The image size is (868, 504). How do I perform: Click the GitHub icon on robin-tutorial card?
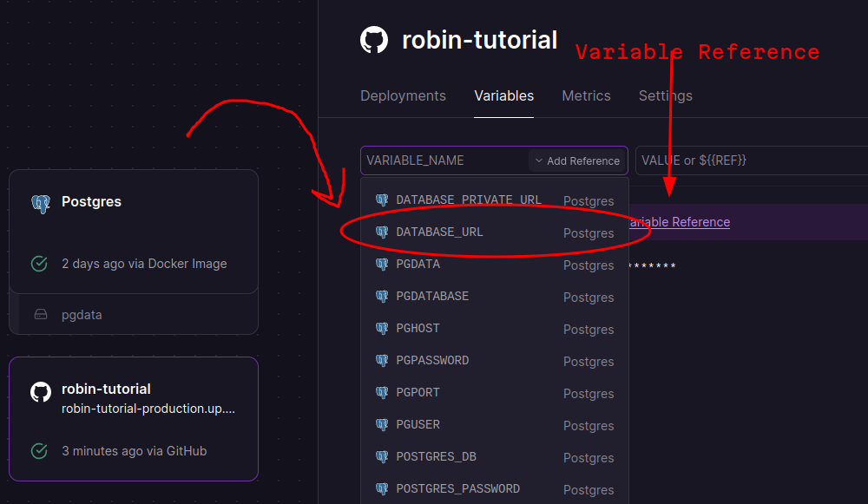click(40, 392)
